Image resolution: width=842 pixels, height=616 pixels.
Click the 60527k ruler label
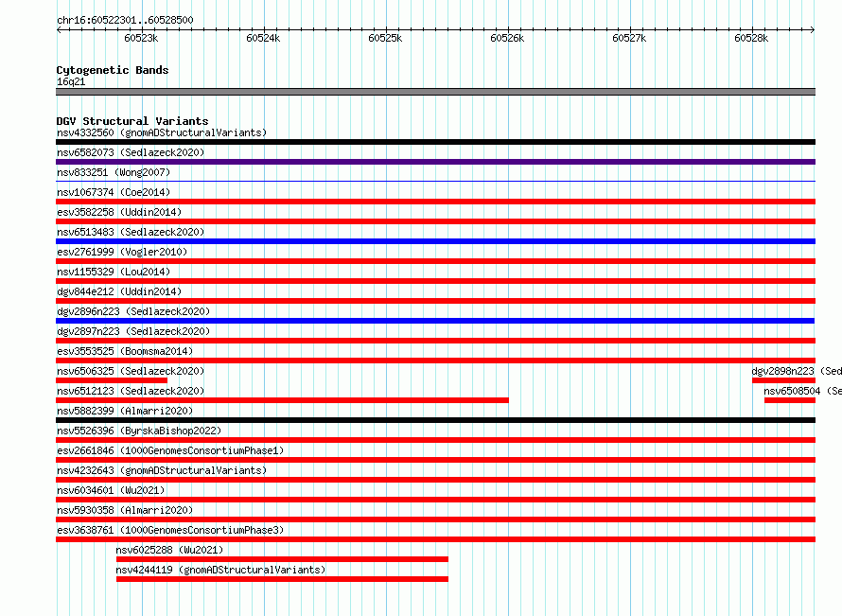point(629,38)
